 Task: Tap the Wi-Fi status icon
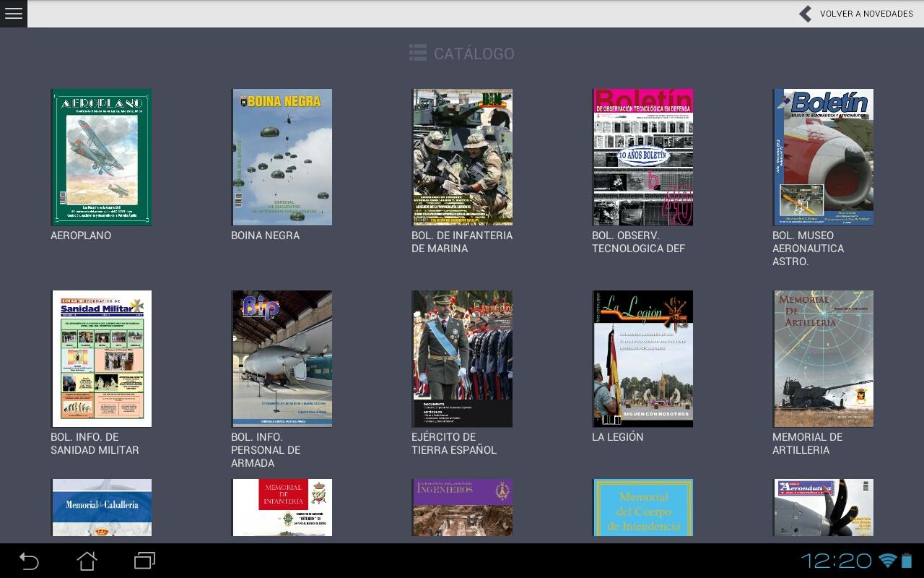[887, 561]
